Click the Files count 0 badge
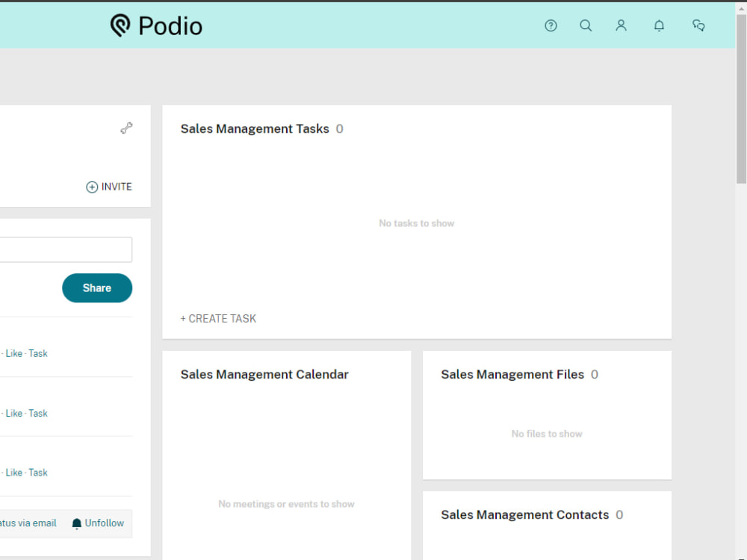 click(x=594, y=374)
